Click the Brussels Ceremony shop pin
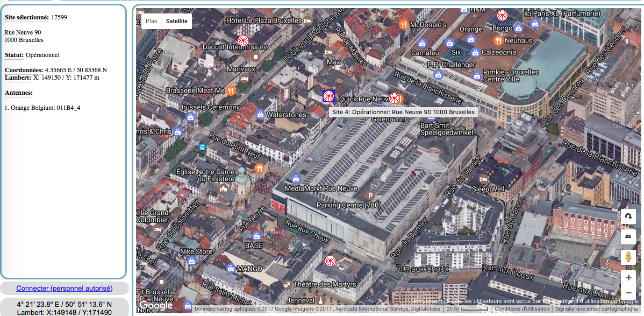The image size is (644, 316). (190, 117)
